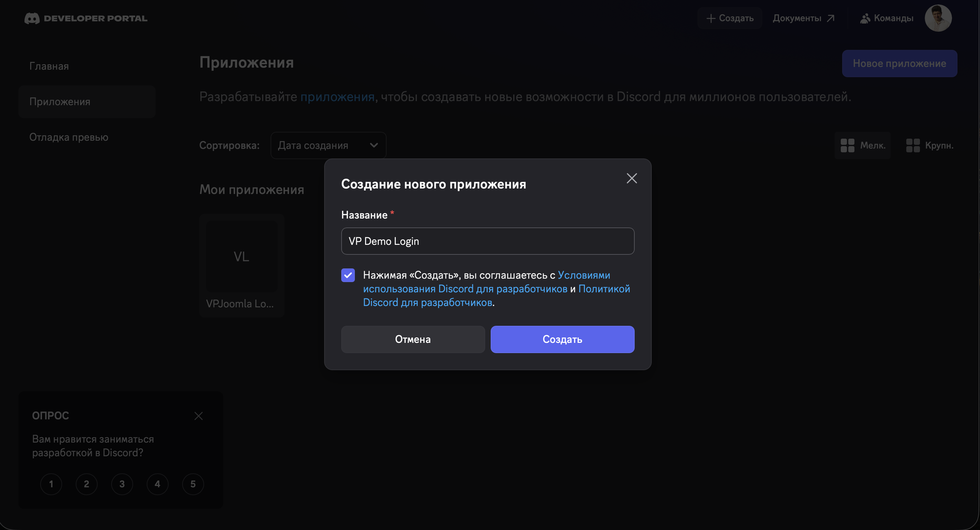Click the приложения link in description

pos(337,97)
